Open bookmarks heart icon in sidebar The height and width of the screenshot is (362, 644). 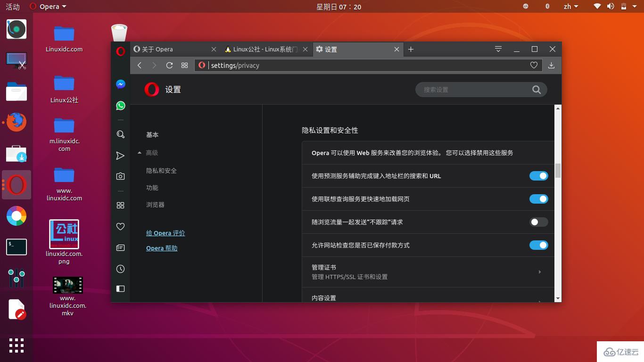[121, 226]
